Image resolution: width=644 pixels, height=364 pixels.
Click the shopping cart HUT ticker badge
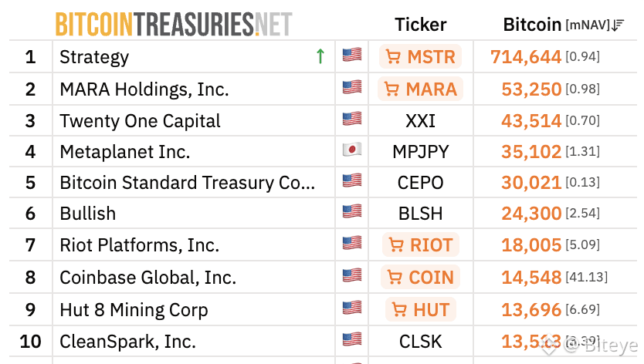pos(420,309)
